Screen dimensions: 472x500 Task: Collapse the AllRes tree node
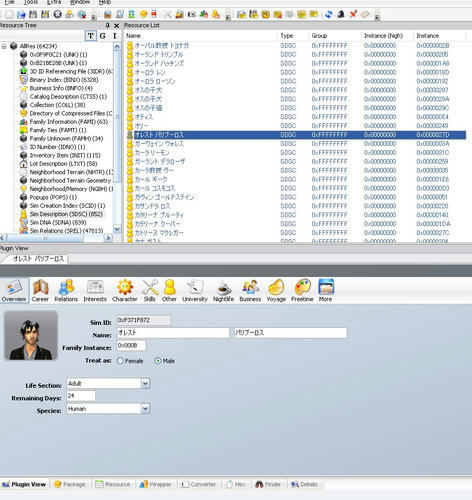pyautogui.click(x=4, y=46)
